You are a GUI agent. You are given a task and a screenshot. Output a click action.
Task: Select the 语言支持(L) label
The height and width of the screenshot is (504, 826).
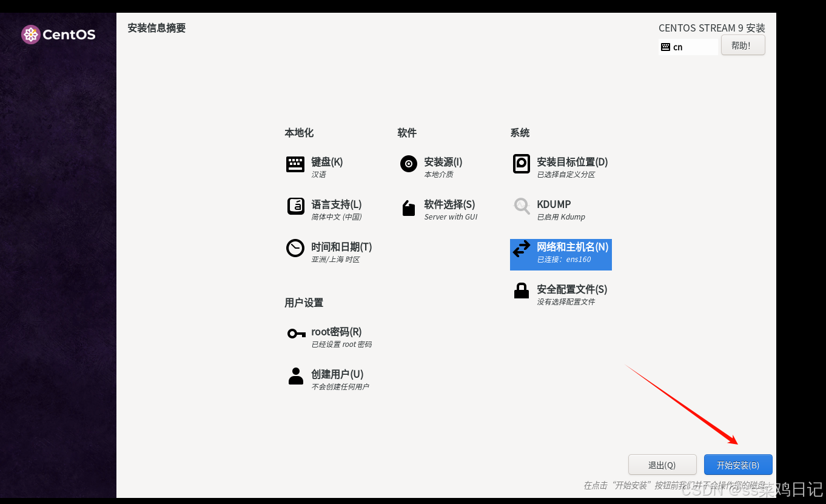[x=337, y=204]
